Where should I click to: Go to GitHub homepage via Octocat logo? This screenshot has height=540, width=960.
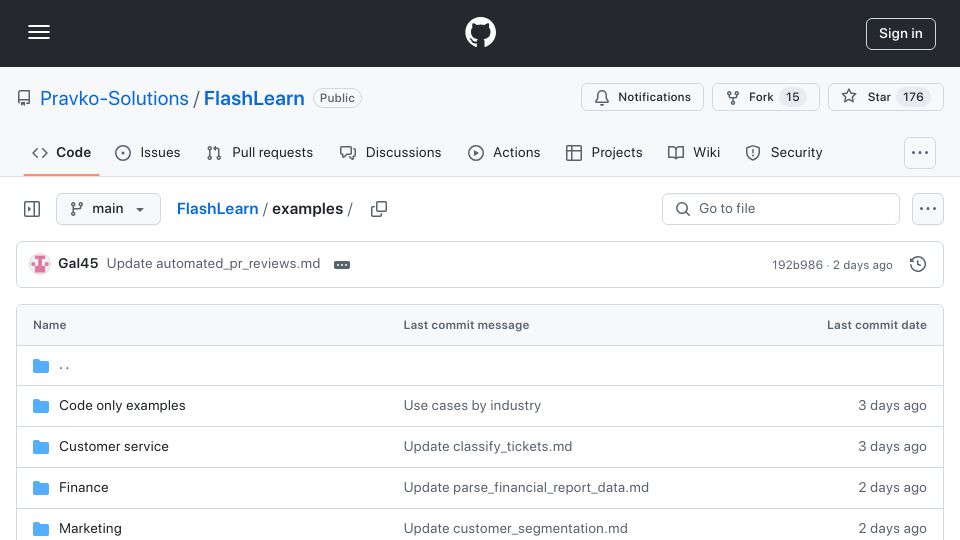480,32
